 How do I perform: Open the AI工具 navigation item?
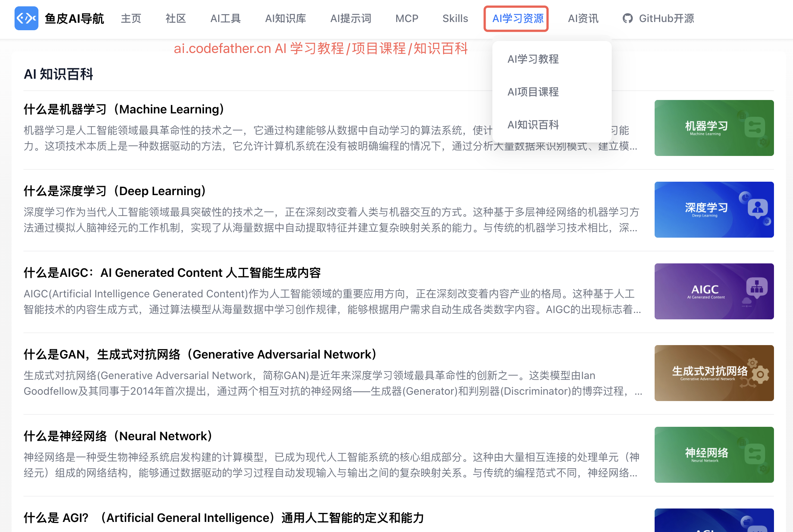pyautogui.click(x=225, y=18)
